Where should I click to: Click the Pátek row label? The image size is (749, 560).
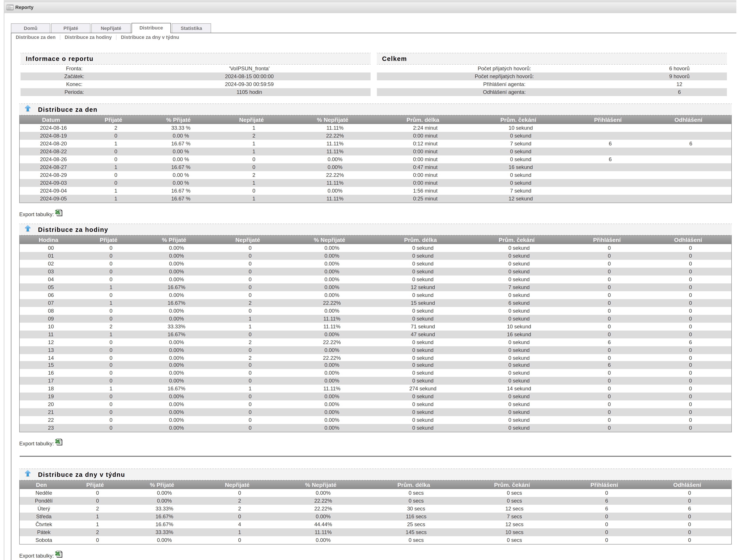[x=44, y=532]
